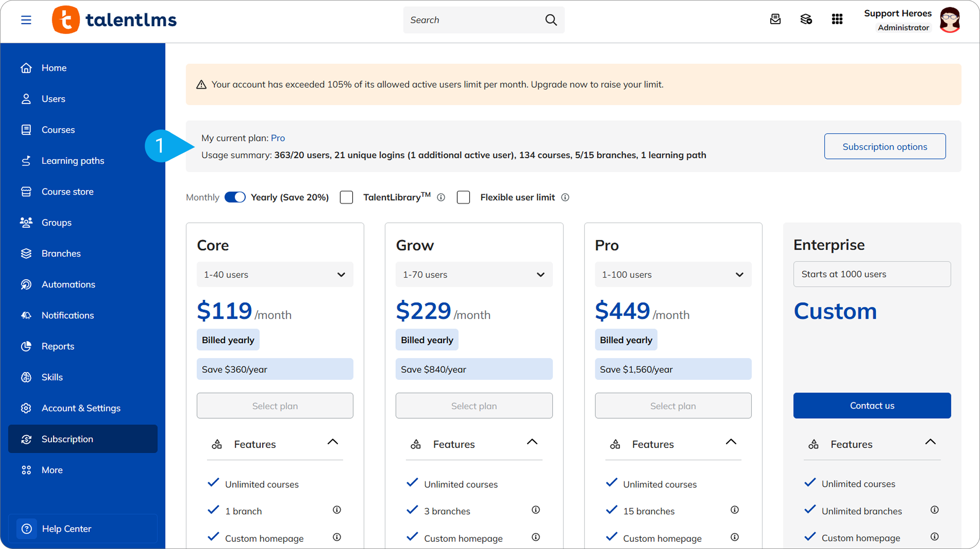Select plan for Core
This screenshot has height=549, width=980.
coord(275,406)
